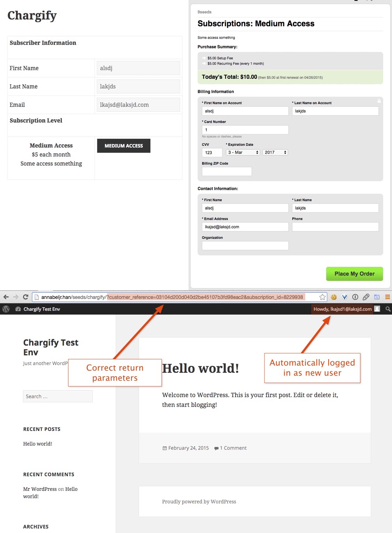The height and width of the screenshot is (533, 392).
Task: Click Proudly powered by WordPress link
Action: (x=199, y=502)
